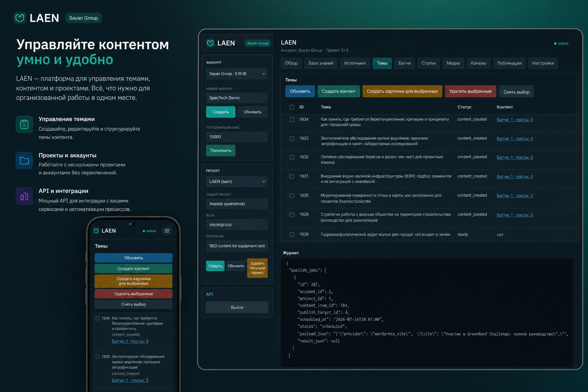Open the Sayan Group · 0 RUB account dropdown
Screen dimensions: 588x392
pyautogui.click(x=237, y=73)
